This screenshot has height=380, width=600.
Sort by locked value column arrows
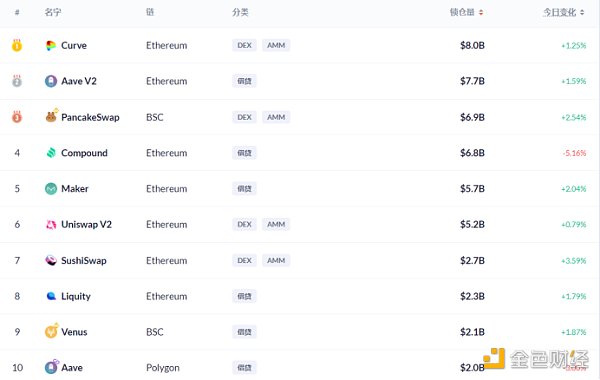[x=481, y=13]
